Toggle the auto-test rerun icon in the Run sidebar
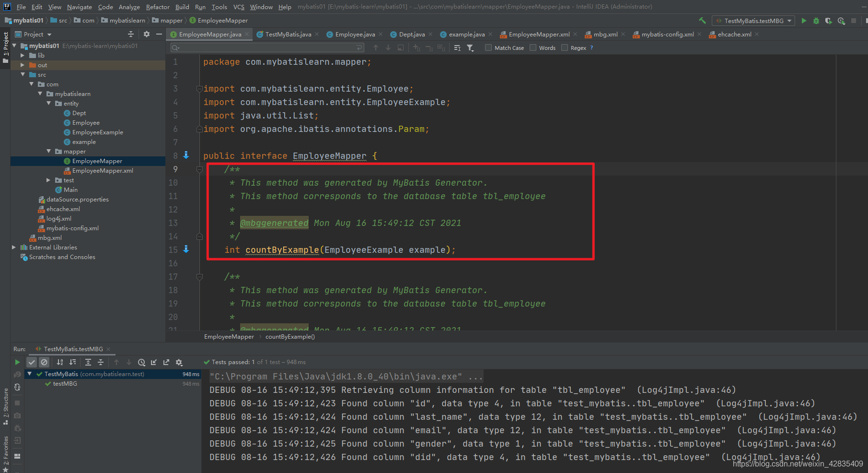The width and height of the screenshot is (868, 473). pyautogui.click(x=17, y=387)
